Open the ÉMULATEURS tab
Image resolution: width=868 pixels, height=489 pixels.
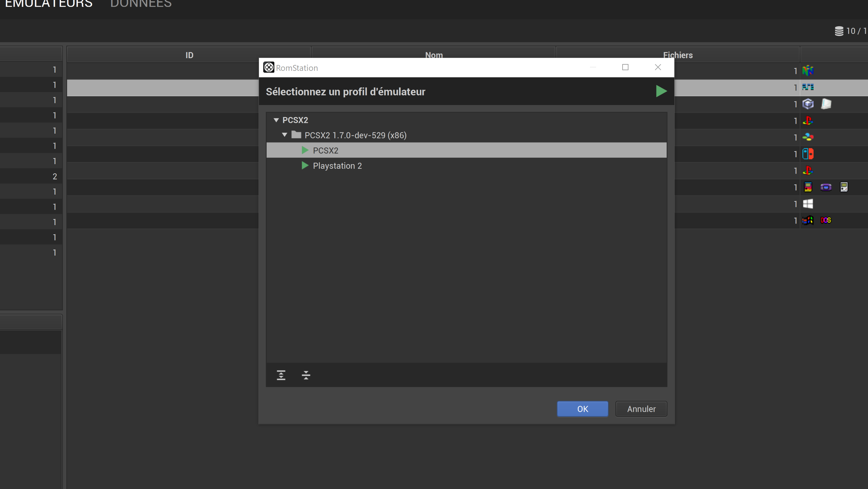click(49, 4)
